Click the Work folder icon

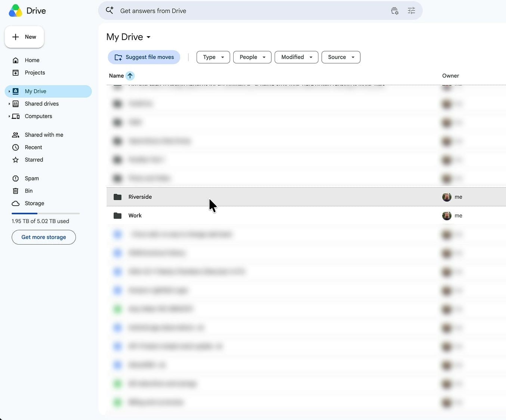pyautogui.click(x=118, y=215)
